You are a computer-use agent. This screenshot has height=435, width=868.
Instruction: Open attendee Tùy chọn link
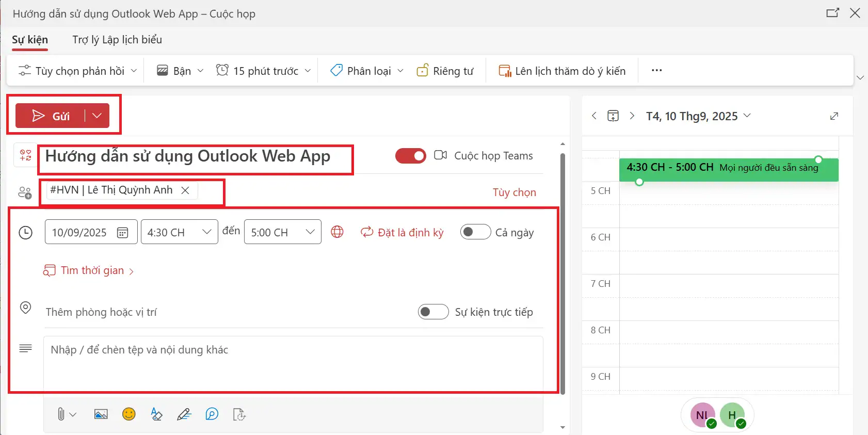click(514, 192)
